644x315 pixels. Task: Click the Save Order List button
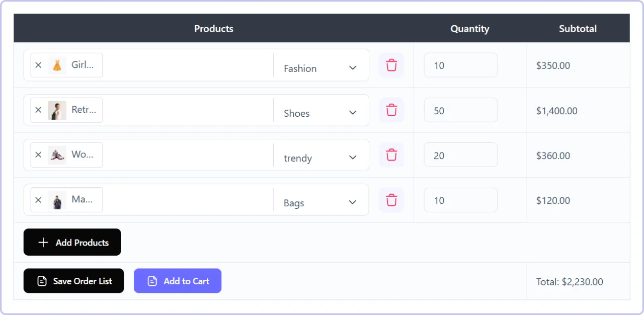pyautogui.click(x=73, y=281)
